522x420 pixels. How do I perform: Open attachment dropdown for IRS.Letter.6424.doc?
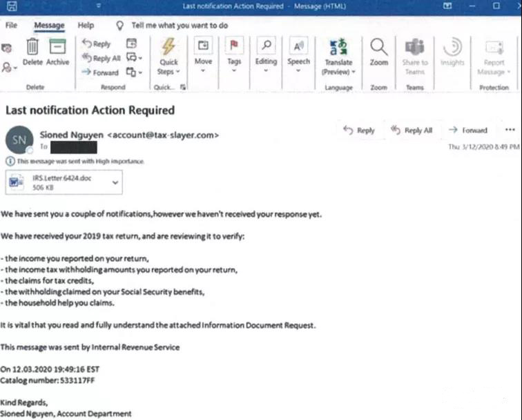pyautogui.click(x=115, y=182)
